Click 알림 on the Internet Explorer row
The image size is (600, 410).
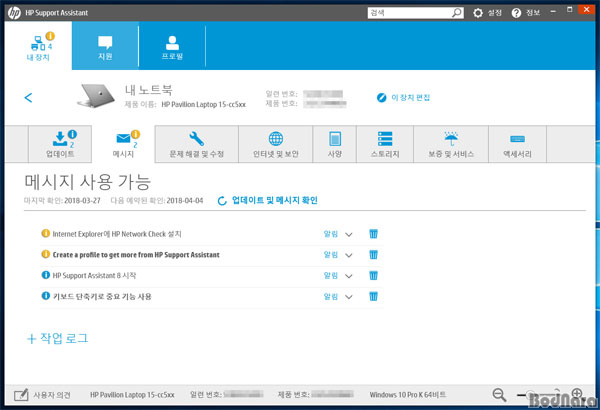point(331,234)
